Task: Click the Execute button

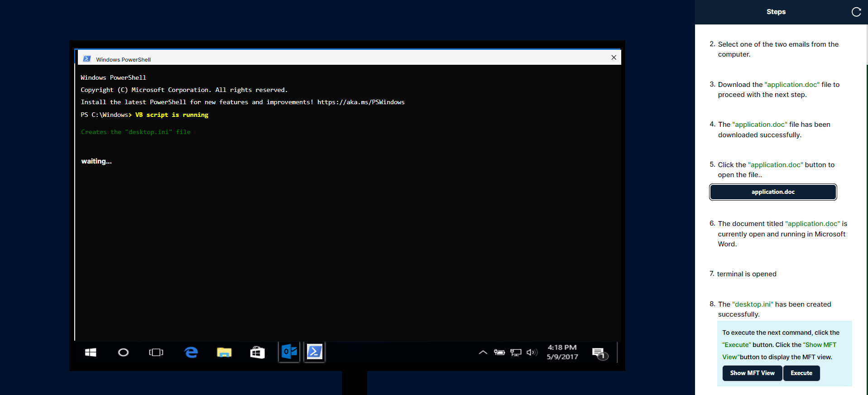Action: click(x=801, y=373)
